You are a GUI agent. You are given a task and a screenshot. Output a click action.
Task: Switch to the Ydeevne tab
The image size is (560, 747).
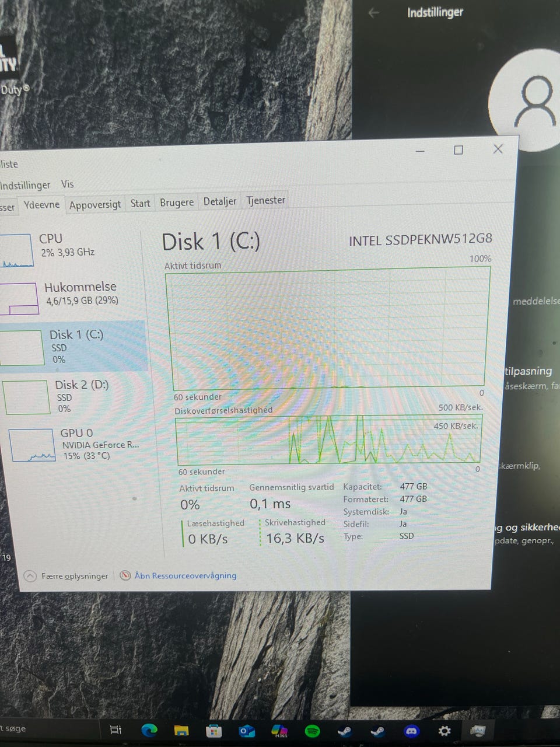(x=41, y=205)
